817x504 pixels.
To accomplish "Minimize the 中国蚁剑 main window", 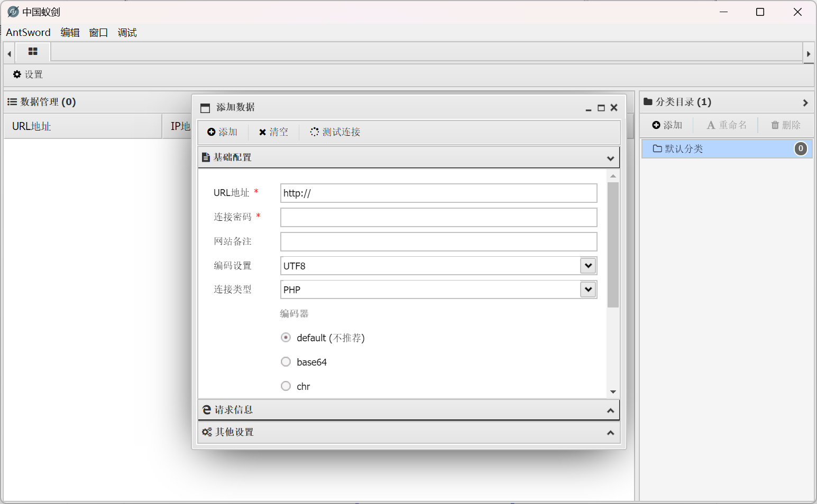I will coord(724,12).
